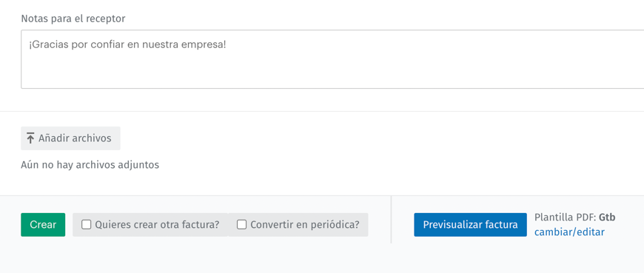This screenshot has width=644, height=273.
Task: Click the green Crear button
Action: click(43, 225)
